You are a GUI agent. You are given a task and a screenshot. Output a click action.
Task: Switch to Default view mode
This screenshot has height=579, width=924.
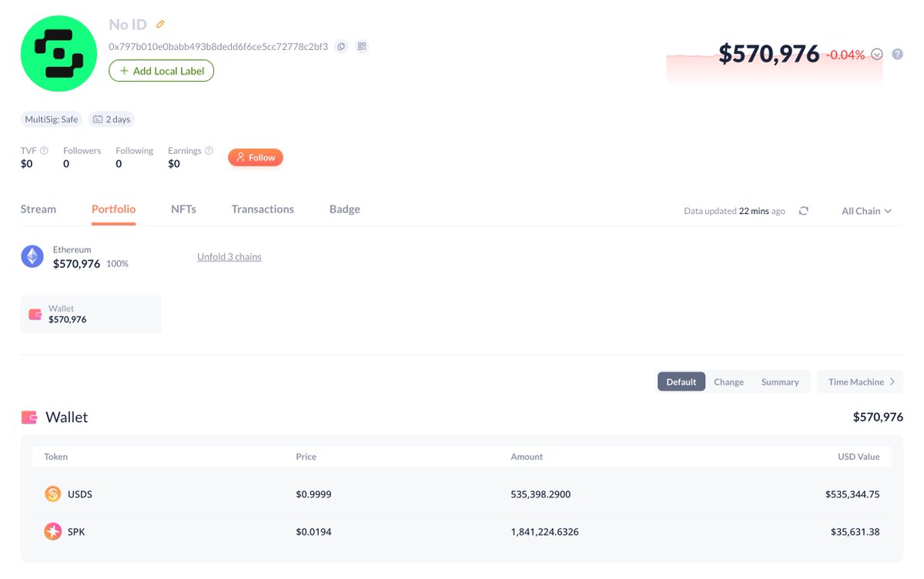click(x=681, y=382)
